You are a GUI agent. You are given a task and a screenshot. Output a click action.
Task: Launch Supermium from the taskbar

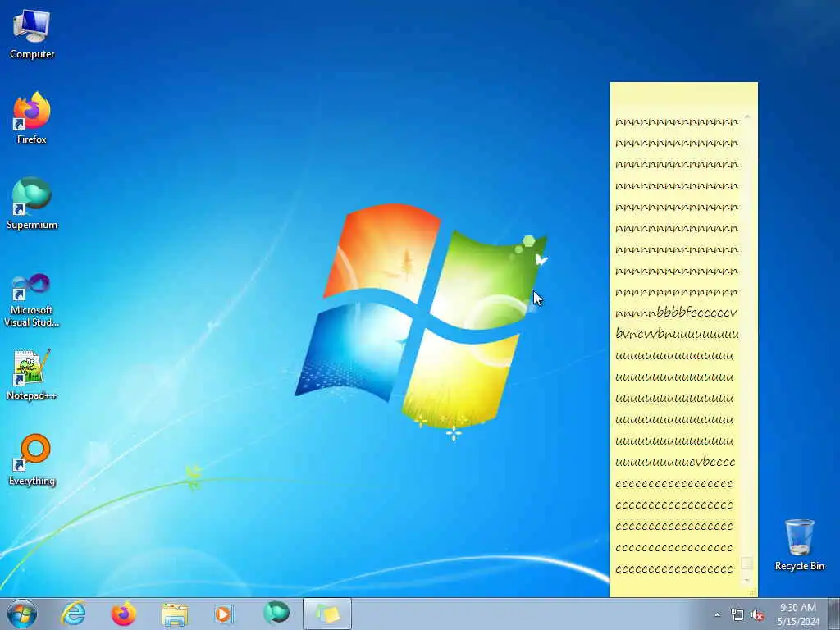(276, 614)
